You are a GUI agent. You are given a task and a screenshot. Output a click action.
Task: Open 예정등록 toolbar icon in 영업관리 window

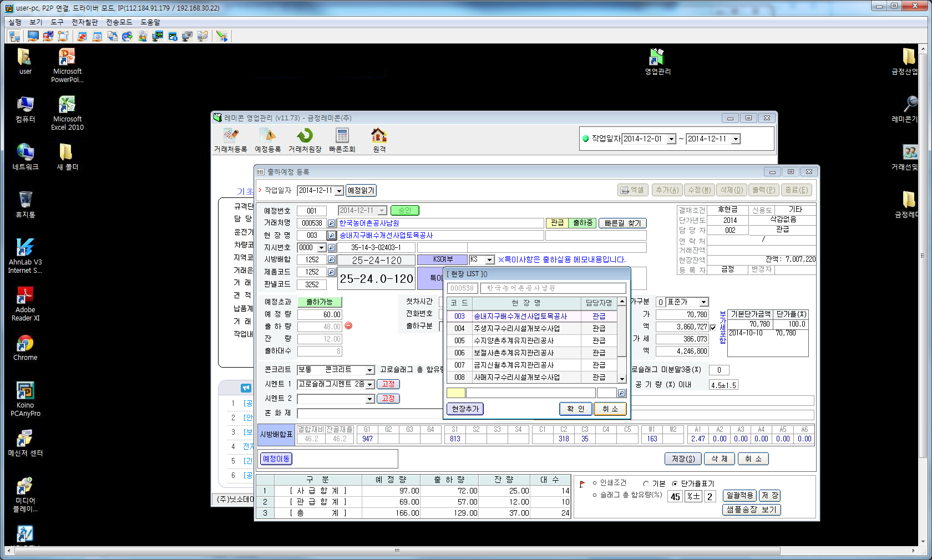[x=268, y=141]
